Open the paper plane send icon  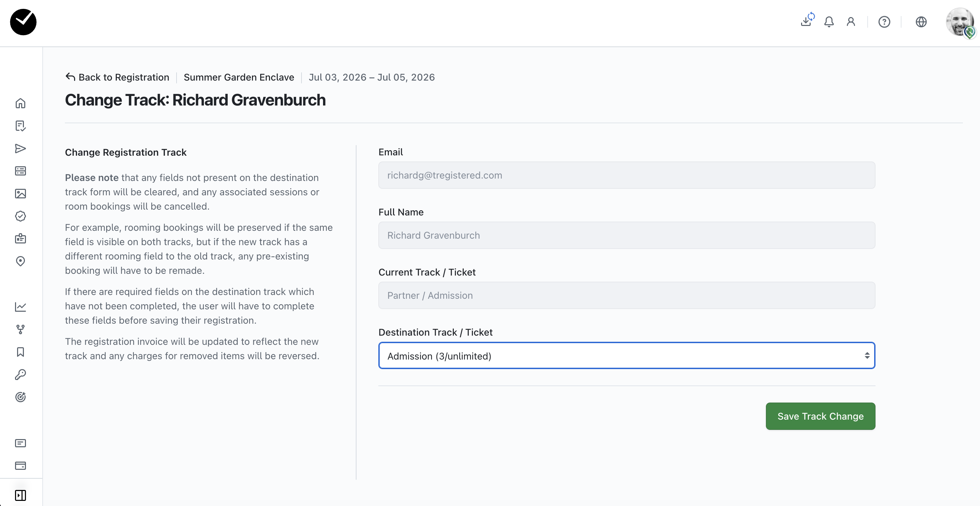(20, 149)
